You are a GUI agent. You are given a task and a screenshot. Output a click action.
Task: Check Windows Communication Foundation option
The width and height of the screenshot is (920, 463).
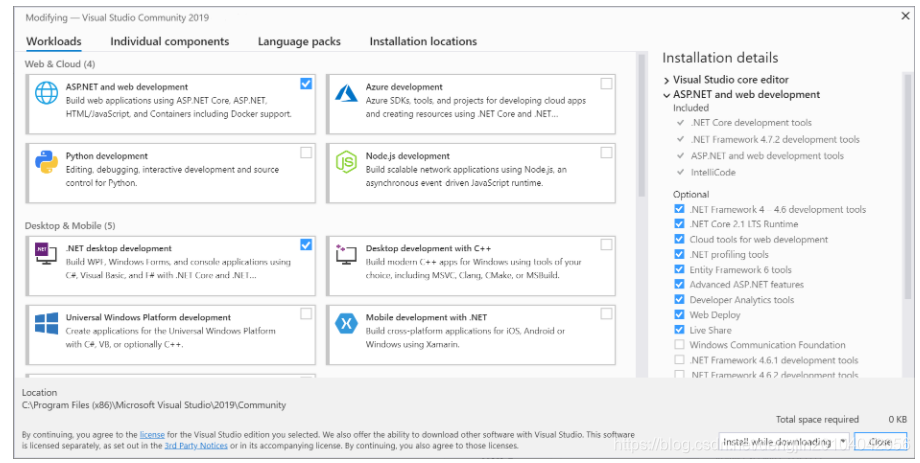click(x=679, y=344)
